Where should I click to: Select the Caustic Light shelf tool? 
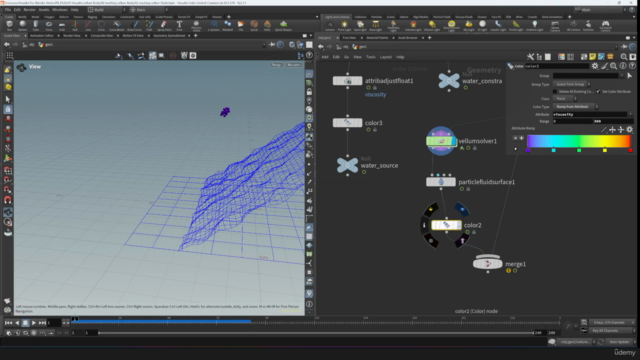498,26
